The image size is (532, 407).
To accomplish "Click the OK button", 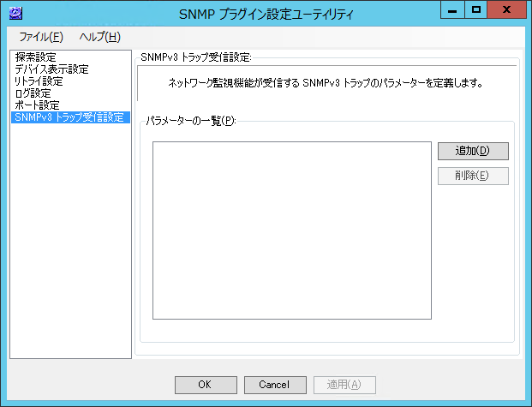I will (206, 385).
